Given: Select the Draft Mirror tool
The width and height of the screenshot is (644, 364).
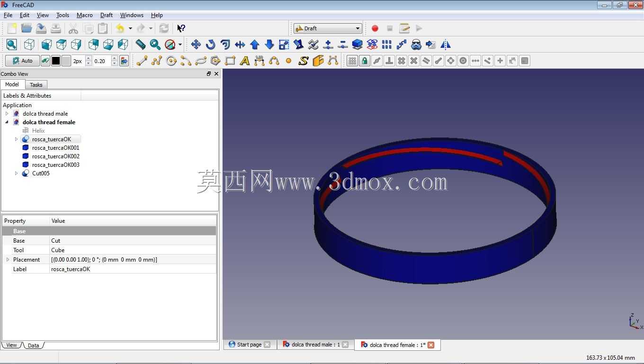Looking at the screenshot, I should pos(445,45).
